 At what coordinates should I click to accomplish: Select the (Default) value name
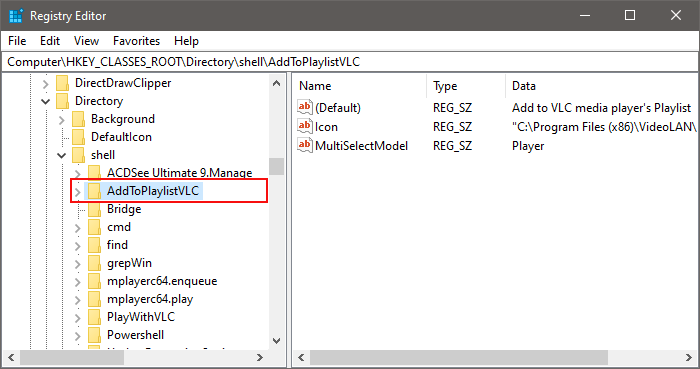(338, 108)
